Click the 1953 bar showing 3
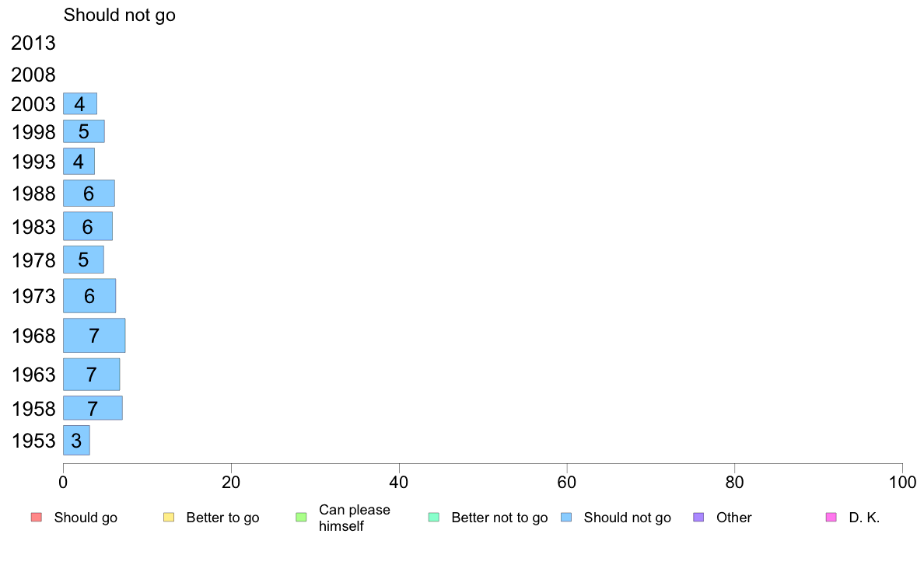Image resolution: width=924 pixels, height=572 pixels. click(76, 440)
